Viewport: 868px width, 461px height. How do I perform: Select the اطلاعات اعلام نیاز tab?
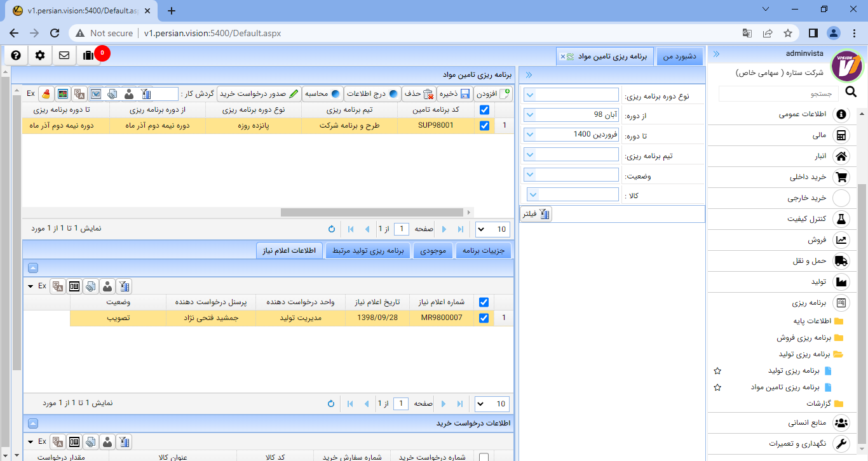290,251
